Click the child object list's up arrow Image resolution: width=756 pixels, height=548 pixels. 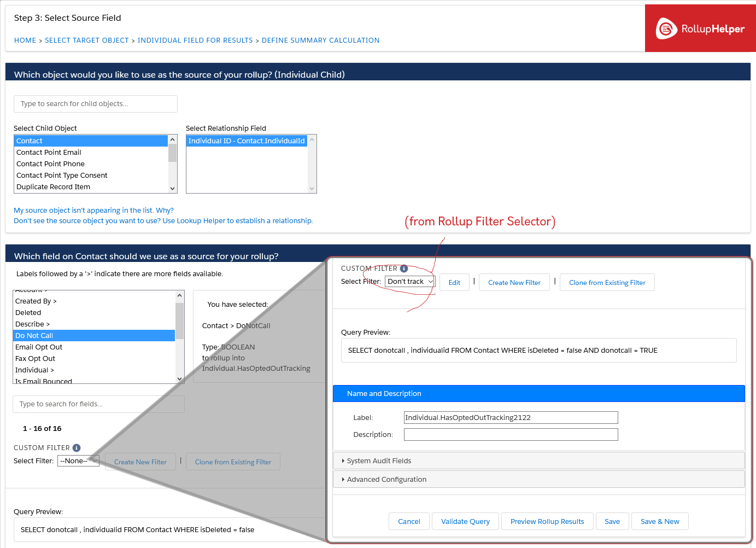pos(173,139)
